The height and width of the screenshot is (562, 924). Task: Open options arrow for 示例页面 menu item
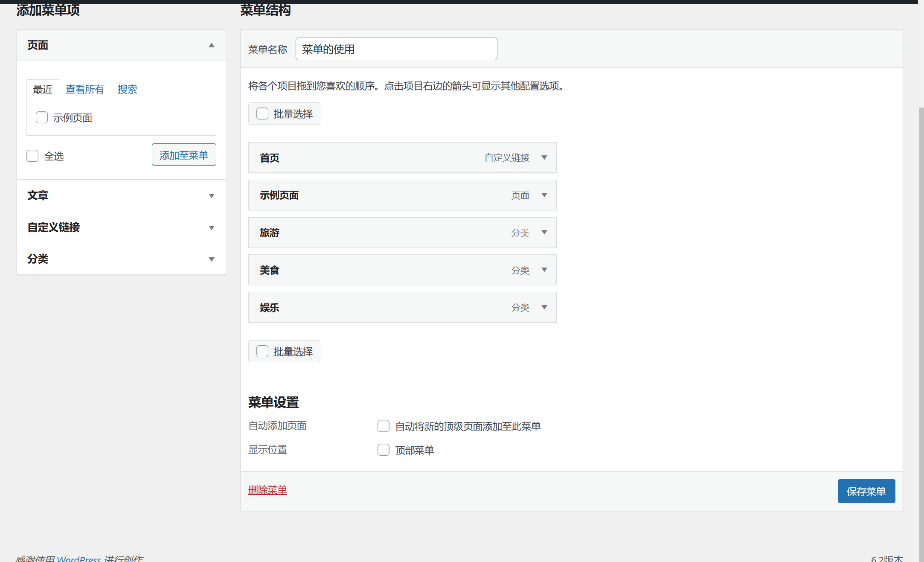coord(544,195)
